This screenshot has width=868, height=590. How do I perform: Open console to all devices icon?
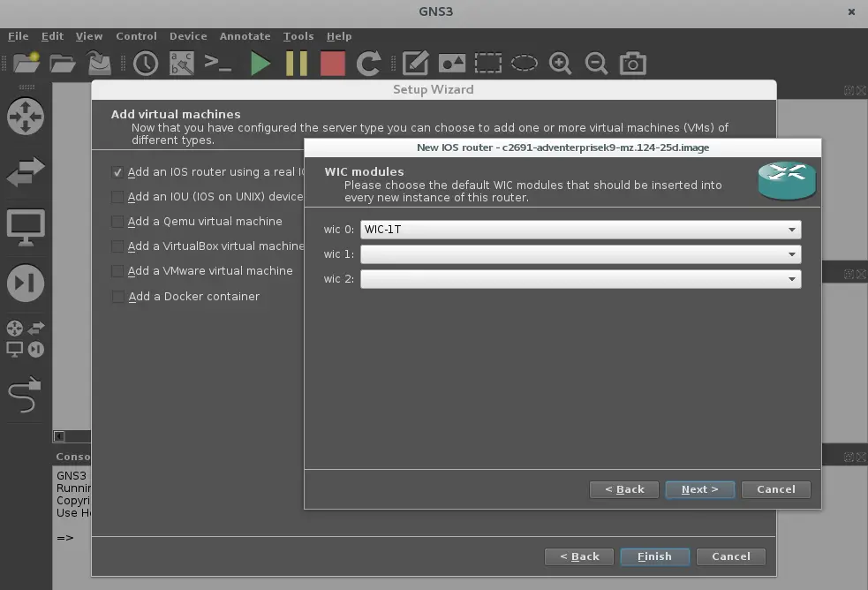pyautogui.click(x=217, y=63)
